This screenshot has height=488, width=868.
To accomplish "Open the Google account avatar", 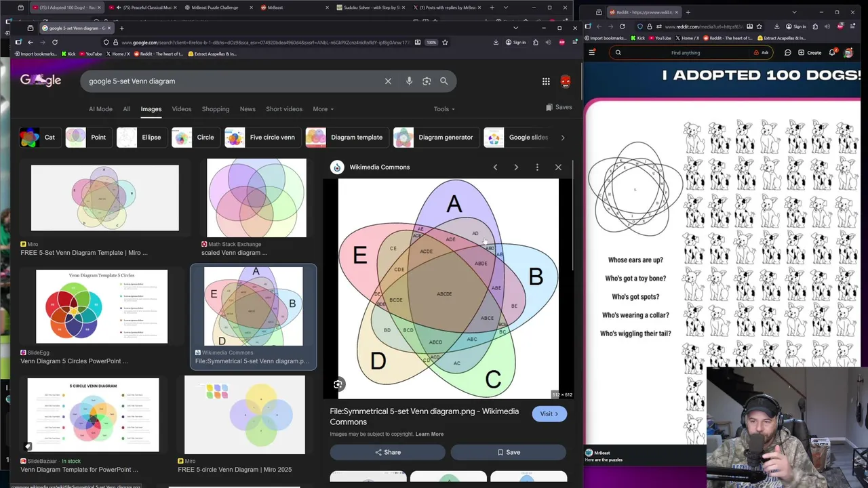I will (x=566, y=81).
